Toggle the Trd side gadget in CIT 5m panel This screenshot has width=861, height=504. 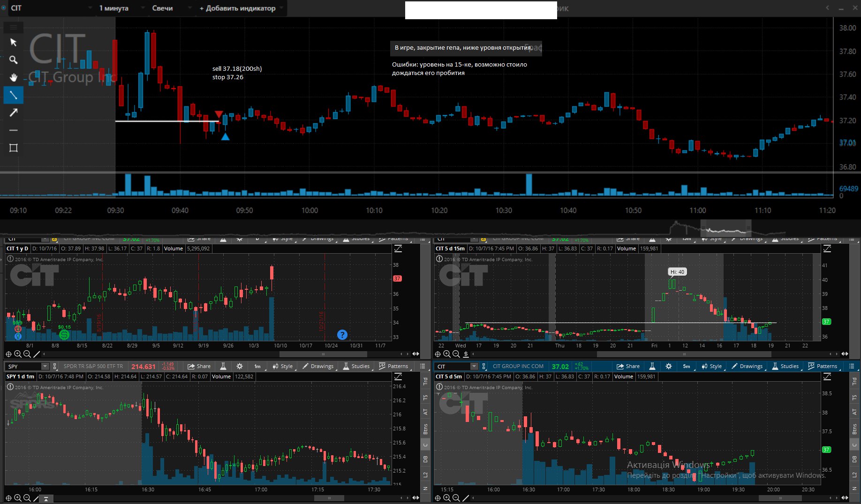click(854, 381)
